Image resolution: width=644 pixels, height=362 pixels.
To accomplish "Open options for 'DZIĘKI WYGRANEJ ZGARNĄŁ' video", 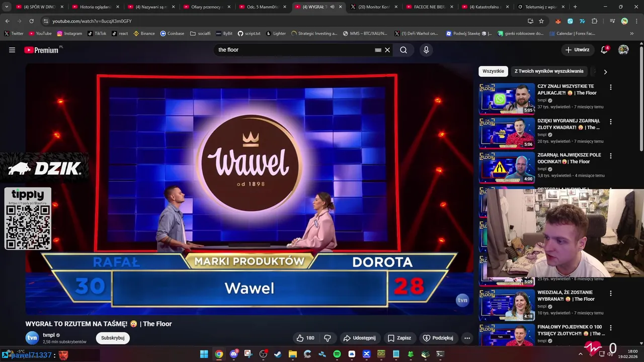I will click(x=611, y=122).
